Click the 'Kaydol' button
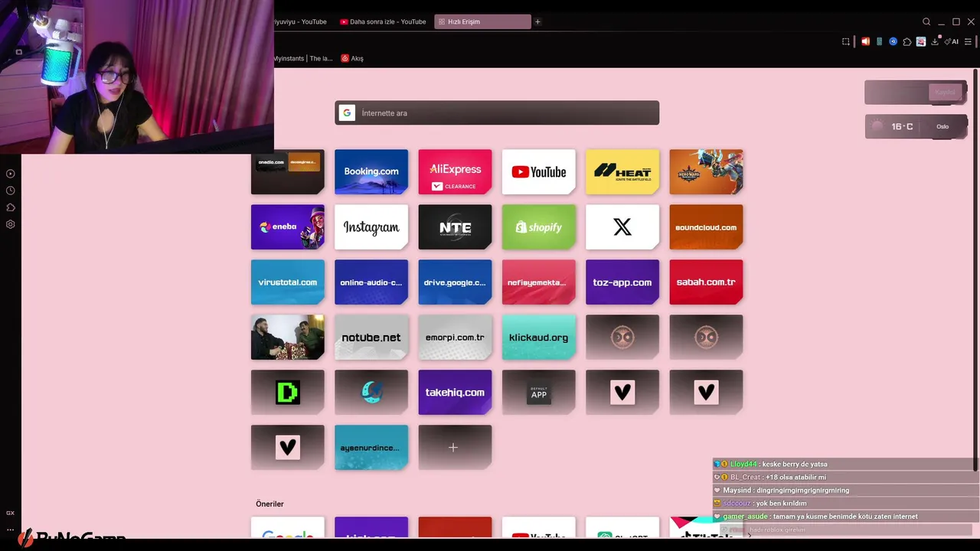This screenshot has width=980, height=551. (x=945, y=92)
